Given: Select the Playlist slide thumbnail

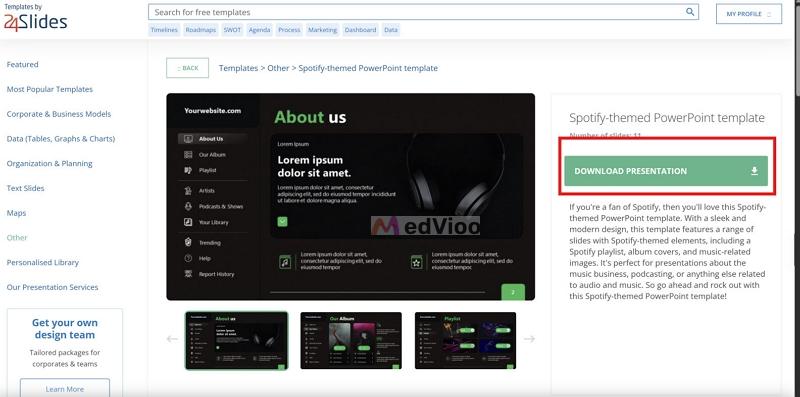Looking at the screenshot, I should point(465,340).
